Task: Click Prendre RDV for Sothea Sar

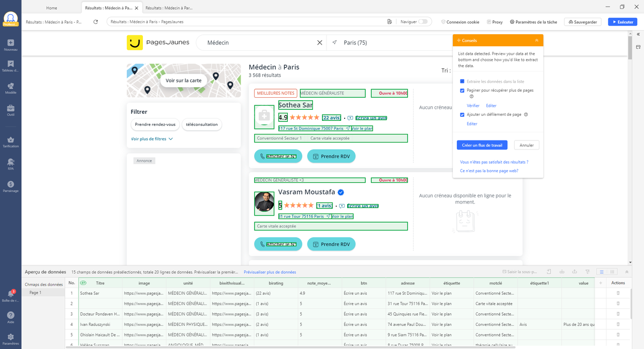Action: pos(331,157)
